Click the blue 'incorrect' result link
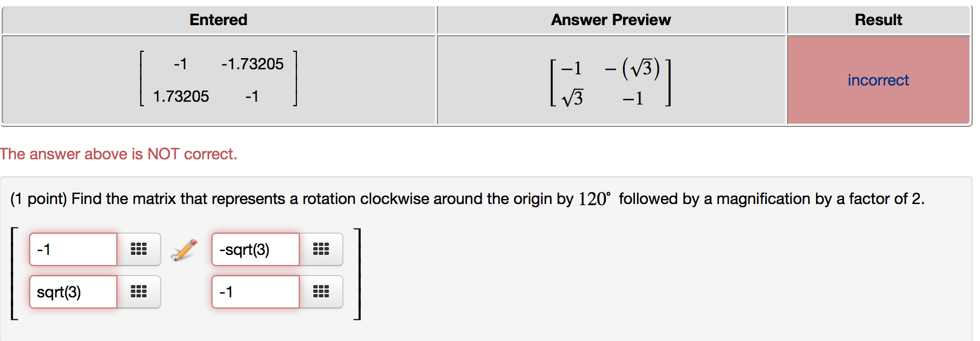The height and width of the screenshot is (341, 980). 878,80
